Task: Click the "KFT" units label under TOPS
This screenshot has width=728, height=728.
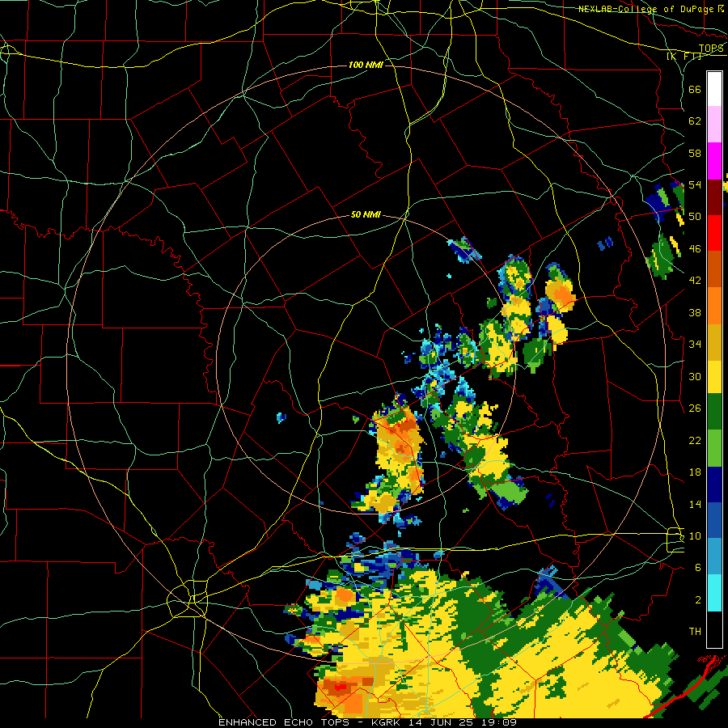Action: 684,57
